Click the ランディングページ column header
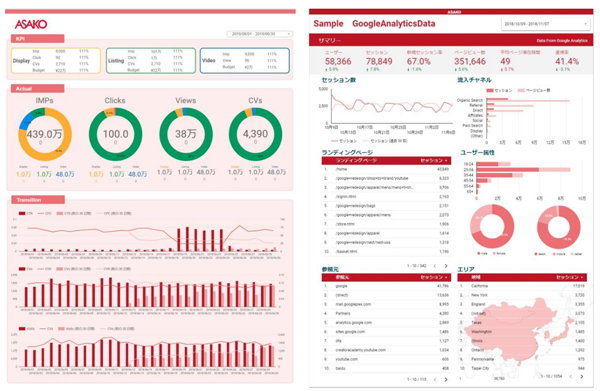This screenshot has height=391, width=600. point(356,160)
